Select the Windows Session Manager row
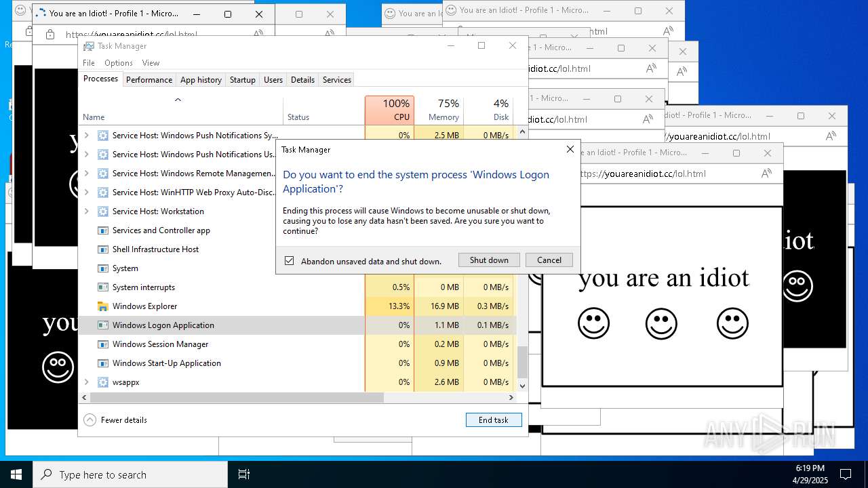The height and width of the screenshot is (488, 868). click(x=298, y=344)
